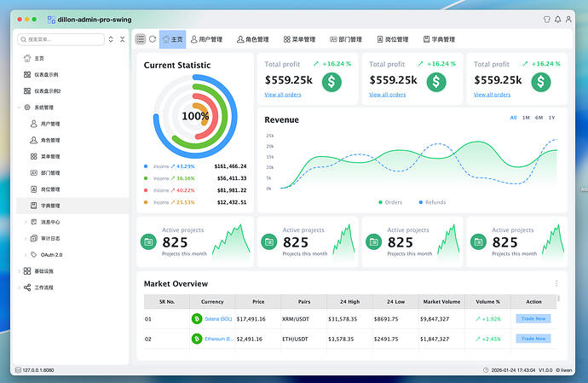Switch to the 部门管理 tab
588x383 pixels.
[346, 39]
